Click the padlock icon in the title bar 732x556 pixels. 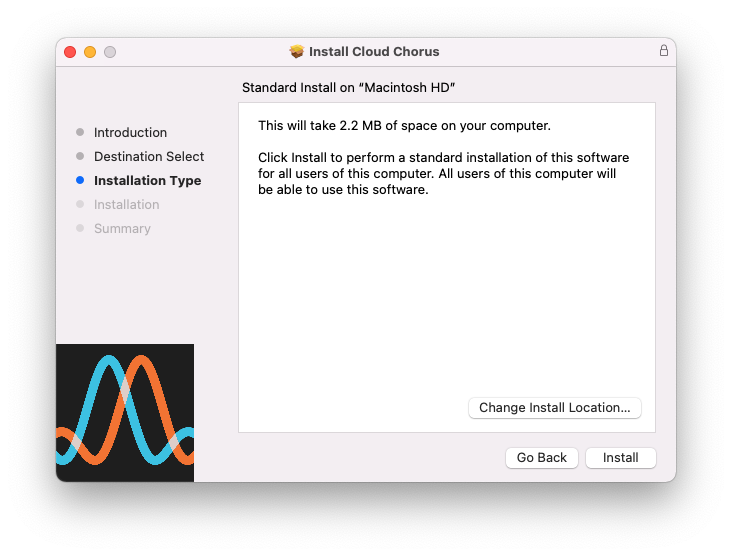664,51
